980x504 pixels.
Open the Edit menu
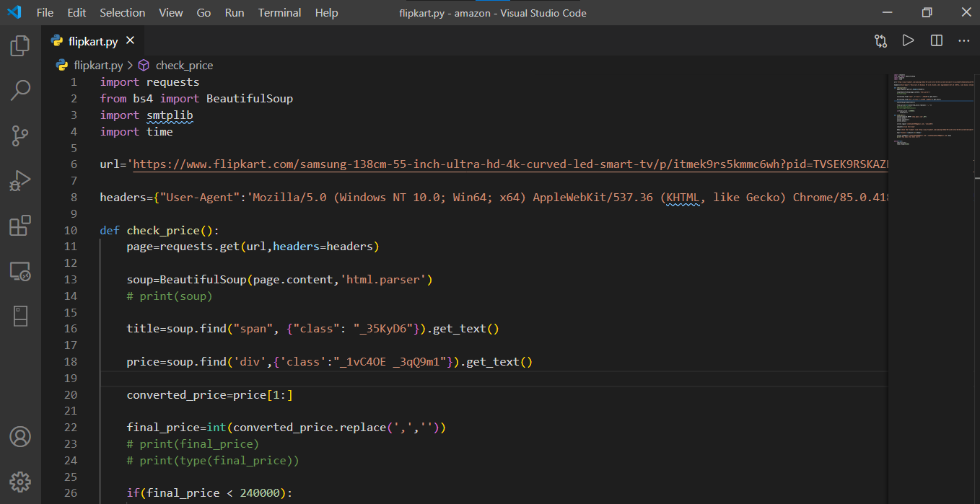click(76, 13)
